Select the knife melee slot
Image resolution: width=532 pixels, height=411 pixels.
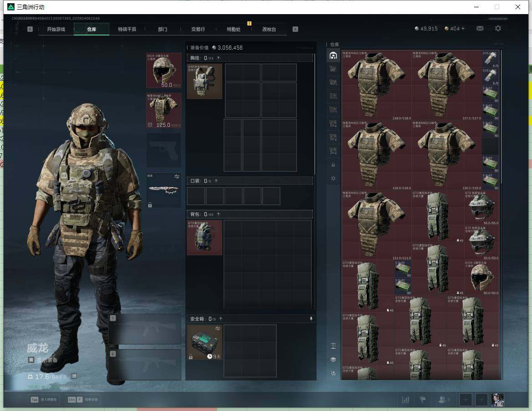[164, 190]
